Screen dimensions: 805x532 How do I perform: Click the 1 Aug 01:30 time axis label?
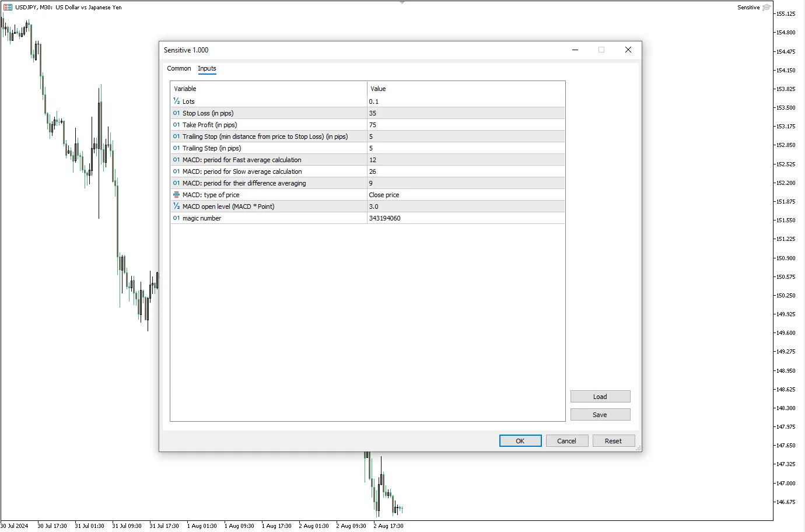tap(202, 526)
